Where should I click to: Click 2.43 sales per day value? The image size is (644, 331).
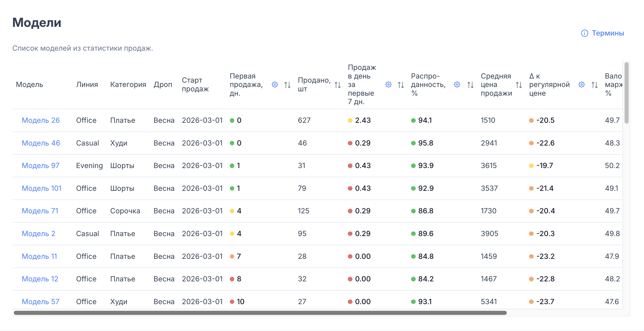(363, 120)
